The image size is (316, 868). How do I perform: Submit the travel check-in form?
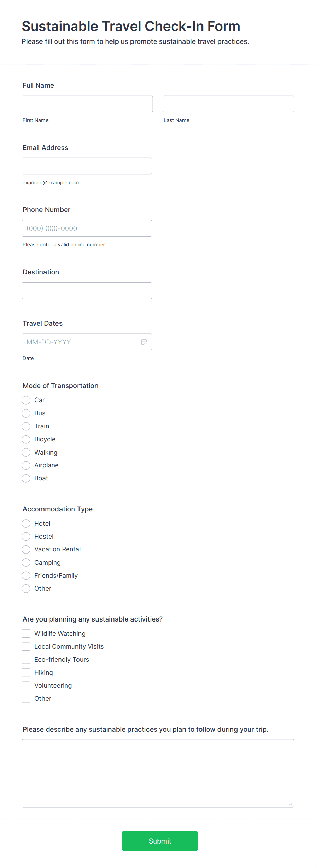160,840
